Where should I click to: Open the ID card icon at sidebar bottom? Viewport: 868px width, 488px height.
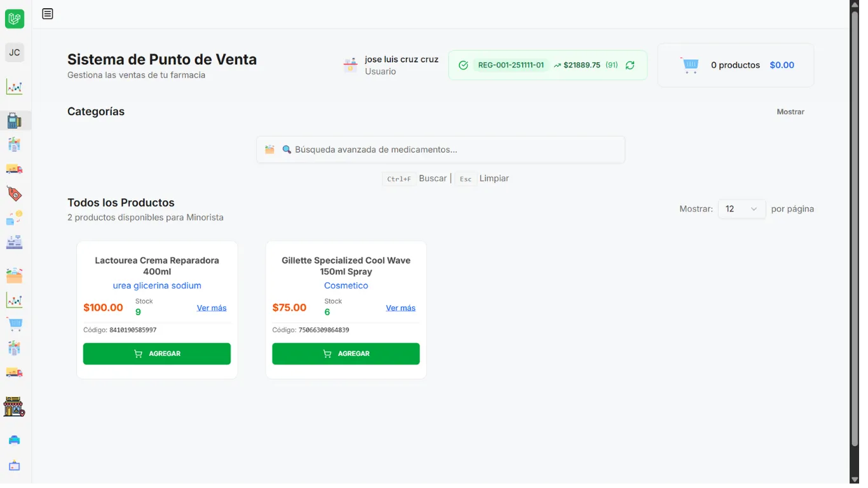coord(15,466)
